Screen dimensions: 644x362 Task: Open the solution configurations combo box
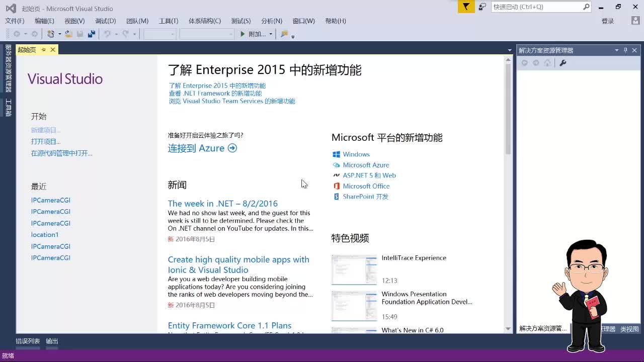click(159, 34)
